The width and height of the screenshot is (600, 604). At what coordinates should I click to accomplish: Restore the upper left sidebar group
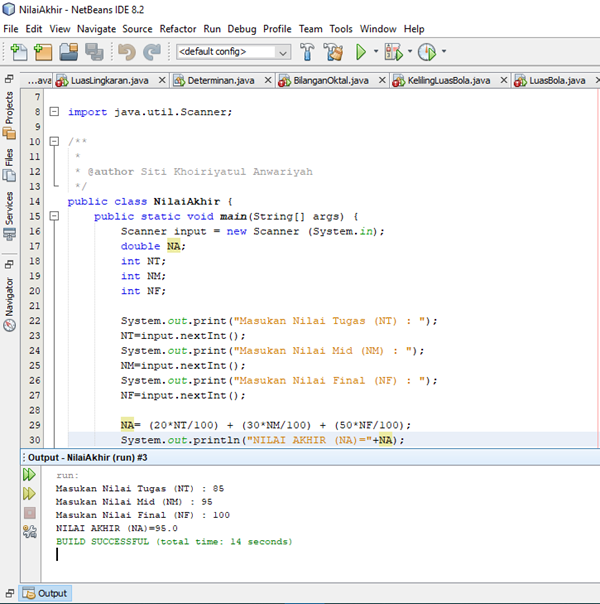(x=9, y=79)
